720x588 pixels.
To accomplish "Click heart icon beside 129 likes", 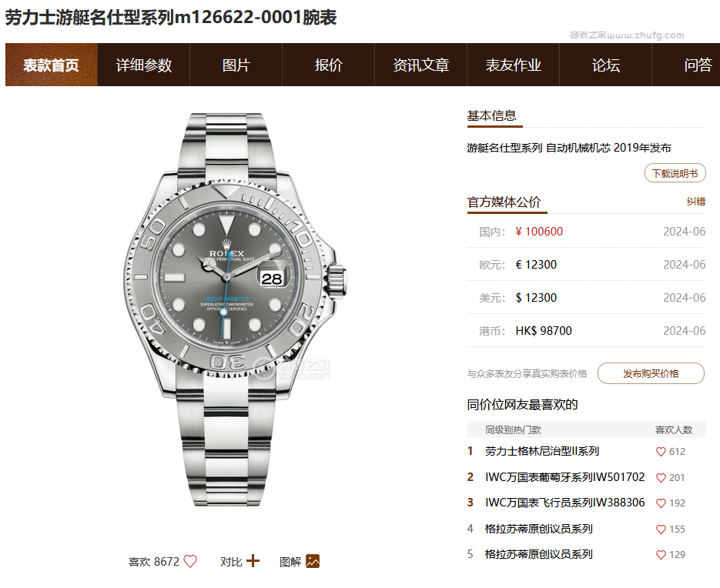I will pyautogui.click(x=661, y=555).
